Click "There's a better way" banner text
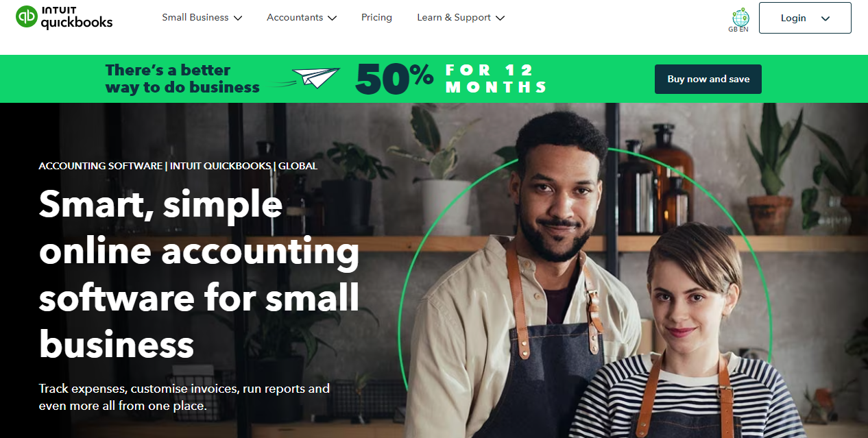This screenshot has height=438, width=868. [182, 79]
